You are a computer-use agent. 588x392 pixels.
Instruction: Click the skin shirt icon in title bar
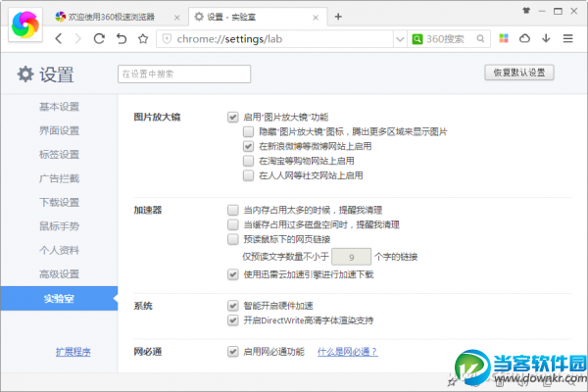[526, 11]
